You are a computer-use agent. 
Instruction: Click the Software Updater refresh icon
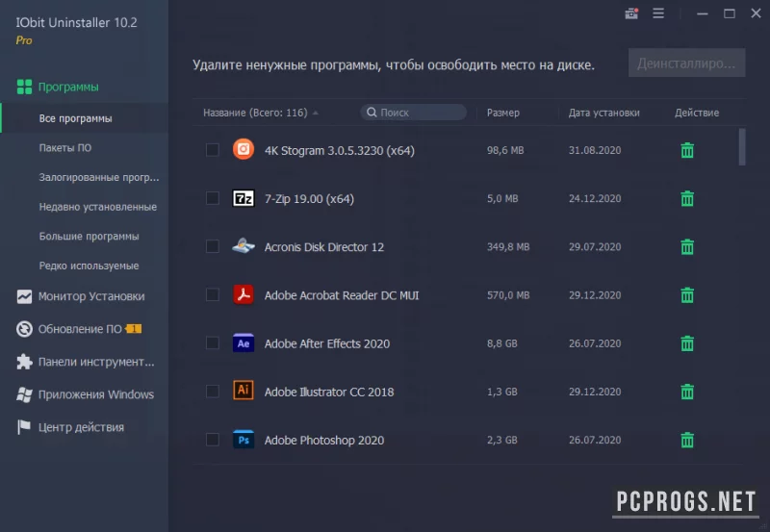(x=24, y=329)
